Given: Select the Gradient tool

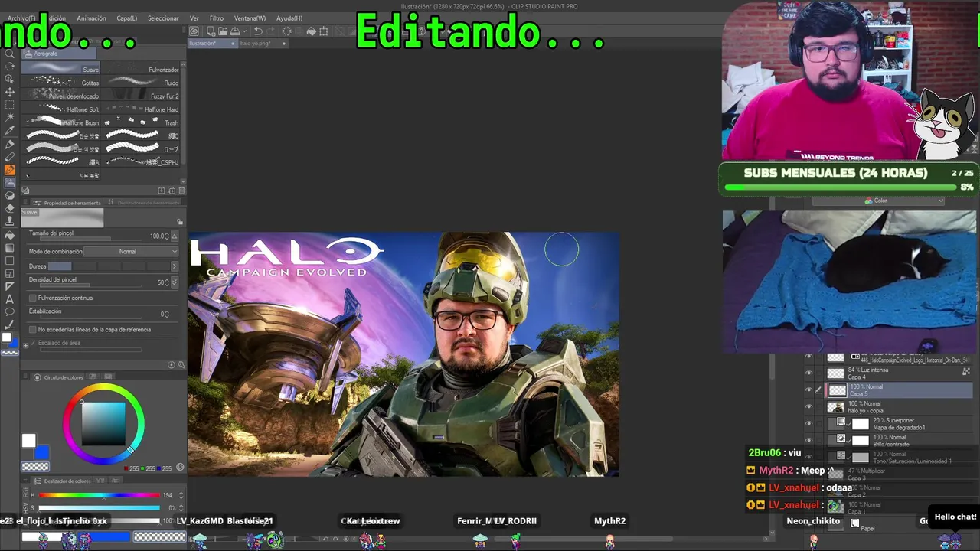Looking at the screenshot, I should (10, 248).
